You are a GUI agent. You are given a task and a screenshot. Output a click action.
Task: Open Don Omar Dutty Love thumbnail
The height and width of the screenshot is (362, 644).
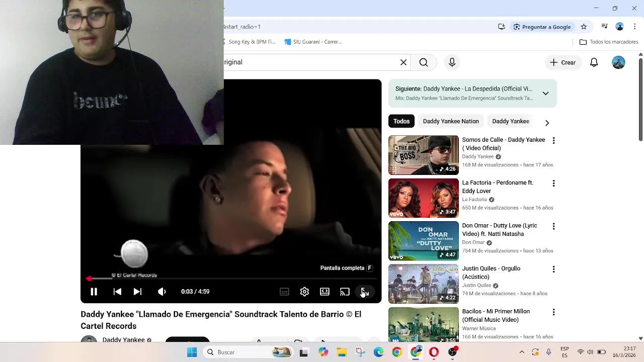[x=424, y=241]
